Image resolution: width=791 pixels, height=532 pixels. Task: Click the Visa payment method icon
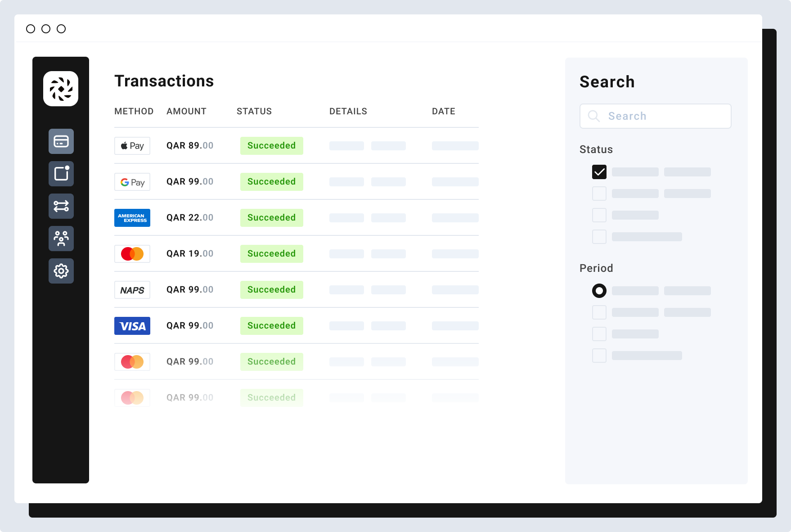[x=132, y=325]
